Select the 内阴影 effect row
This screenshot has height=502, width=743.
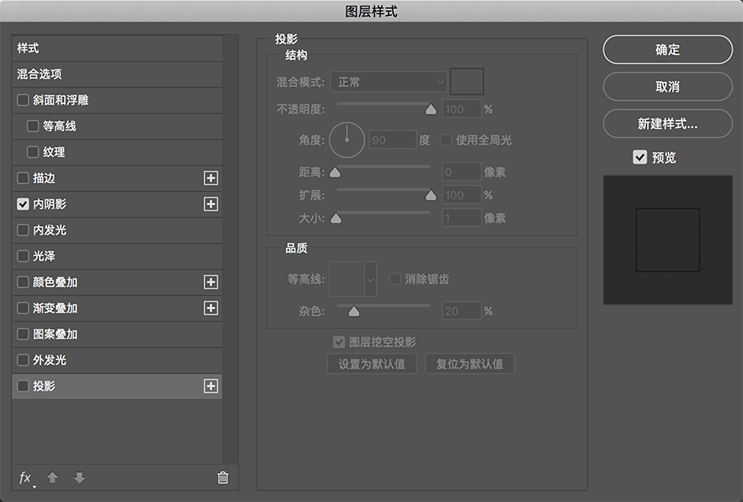117,204
